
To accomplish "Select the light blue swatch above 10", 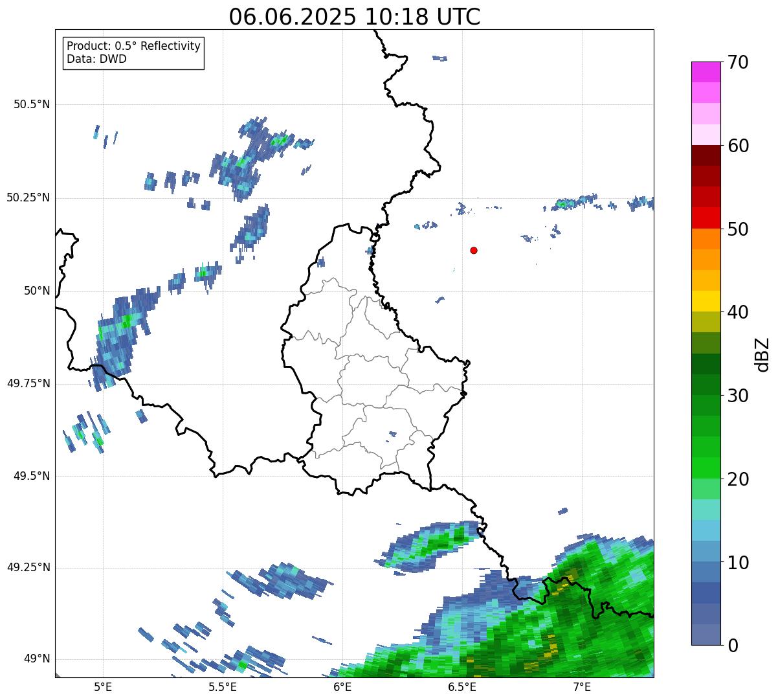I will (706, 530).
